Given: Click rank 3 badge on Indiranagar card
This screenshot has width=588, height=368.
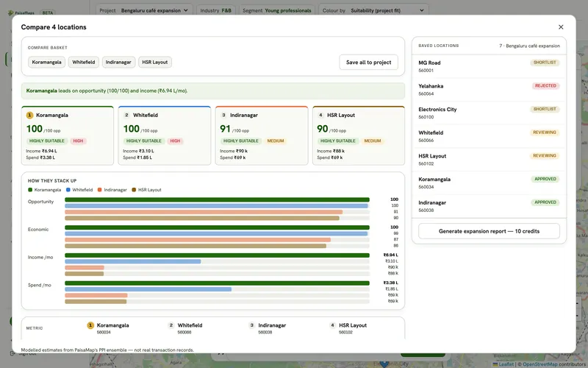Looking at the screenshot, I should pyautogui.click(x=224, y=116).
